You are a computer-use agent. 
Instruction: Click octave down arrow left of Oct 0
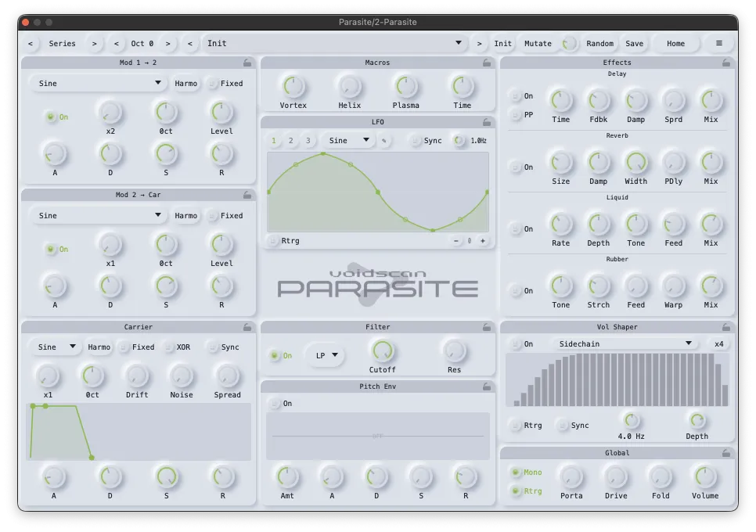[116, 43]
